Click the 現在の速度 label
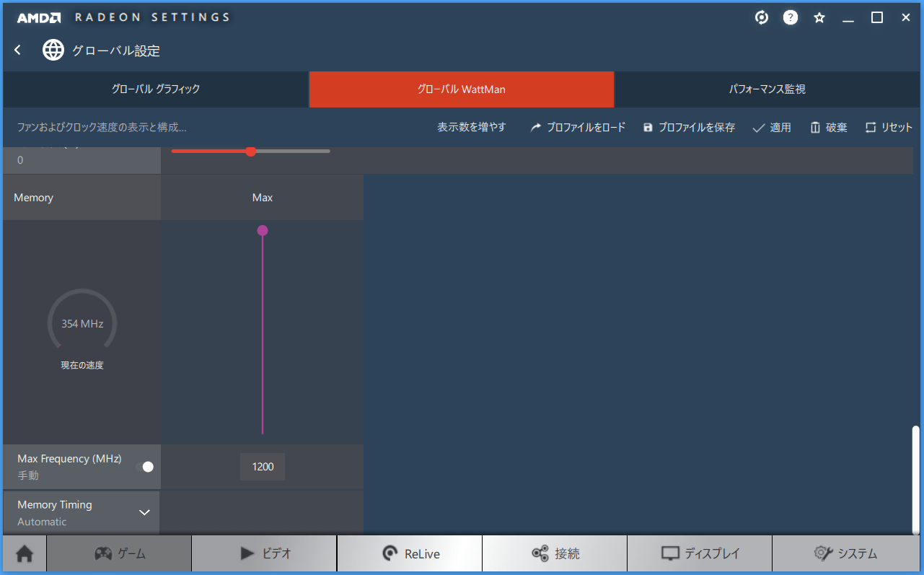 point(82,366)
